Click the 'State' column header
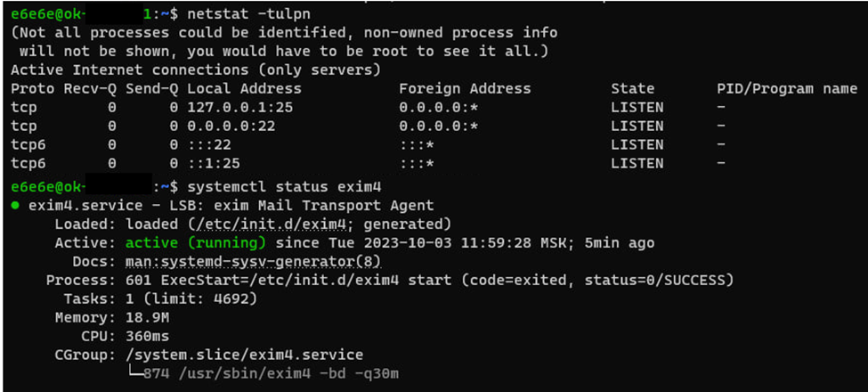 tap(633, 88)
